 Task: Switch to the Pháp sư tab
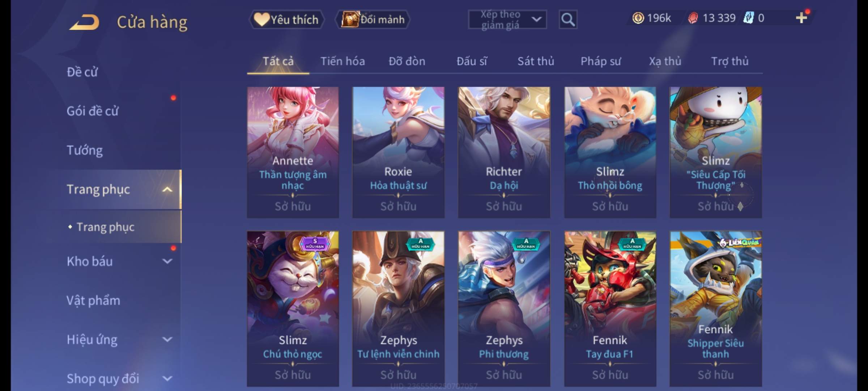click(601, 61)
